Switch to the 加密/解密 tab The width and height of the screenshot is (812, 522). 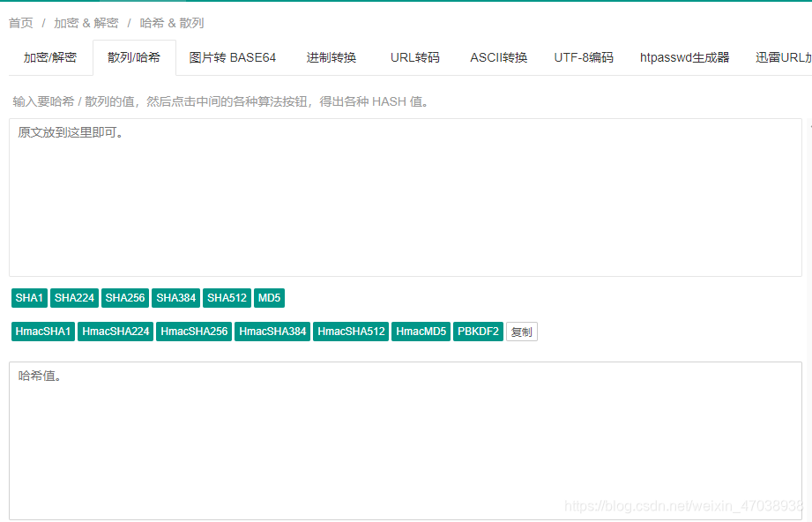50,57
